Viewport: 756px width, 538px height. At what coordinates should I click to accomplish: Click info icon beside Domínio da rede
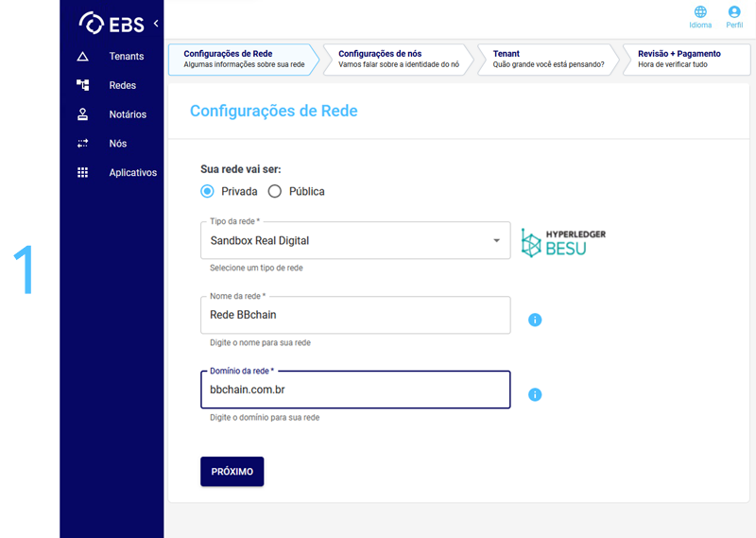click(x=535, y=394)
